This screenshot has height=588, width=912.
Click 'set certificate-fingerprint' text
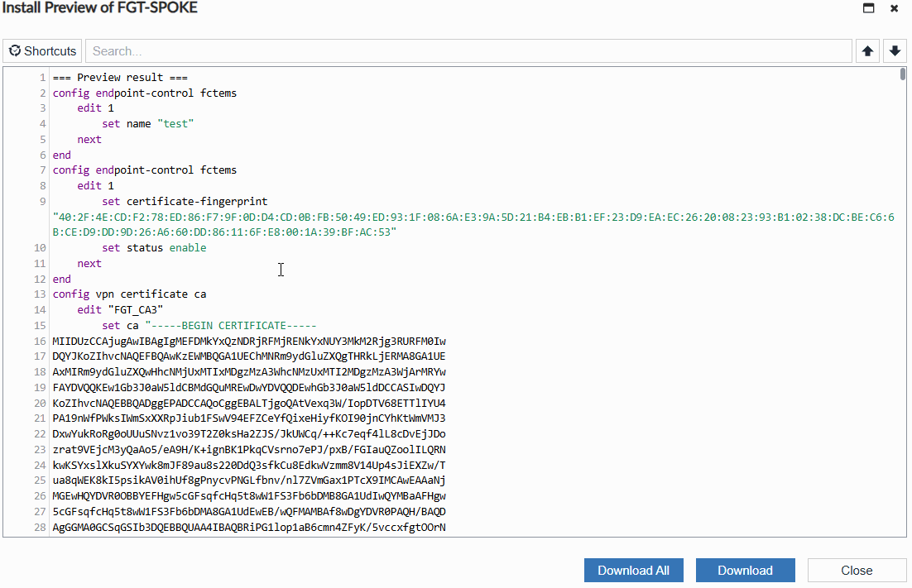click(x=185, y=202)
